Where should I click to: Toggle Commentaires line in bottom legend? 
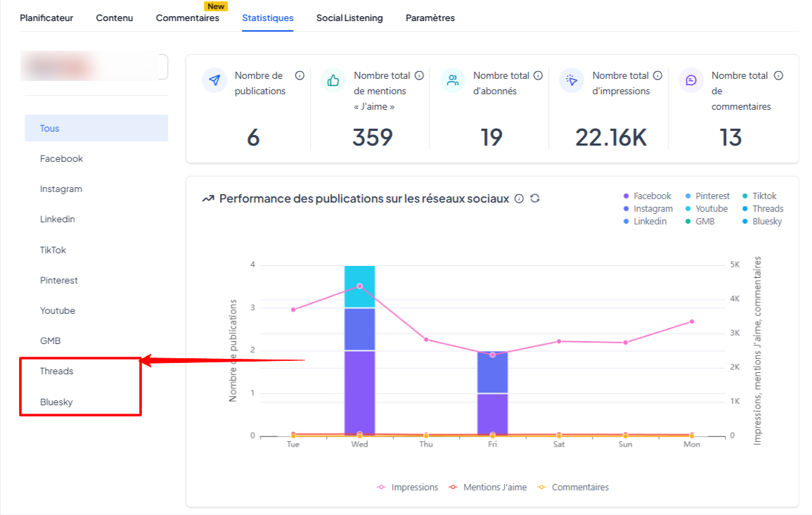(573, 487)
